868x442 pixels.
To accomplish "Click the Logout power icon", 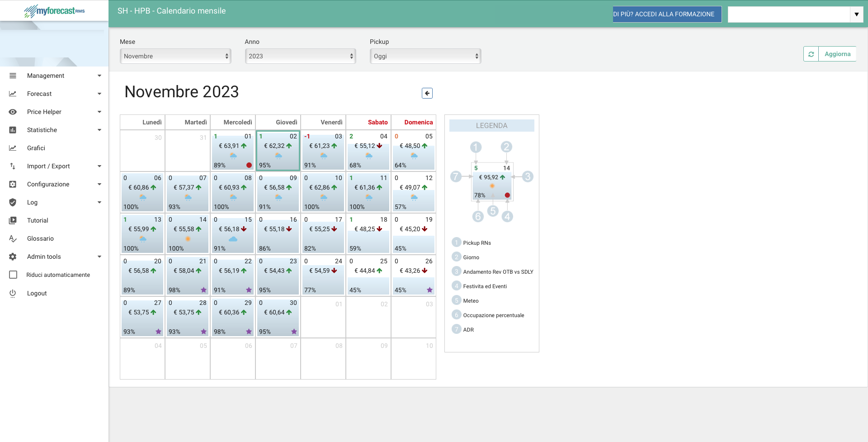I will [12, 293].
